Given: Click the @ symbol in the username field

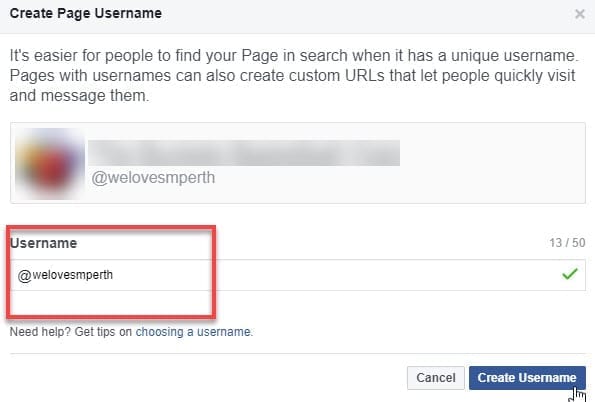Looking at the screenshot, I should point(24,275).
